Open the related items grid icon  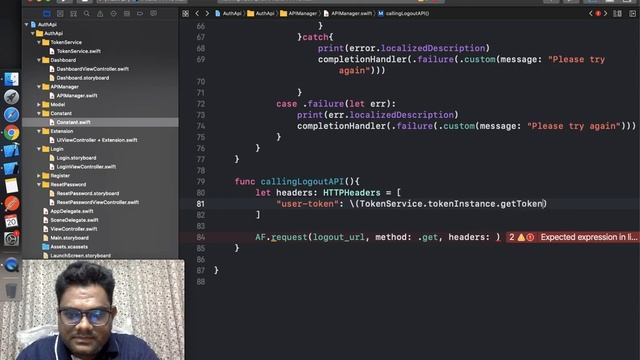[186, 13]
